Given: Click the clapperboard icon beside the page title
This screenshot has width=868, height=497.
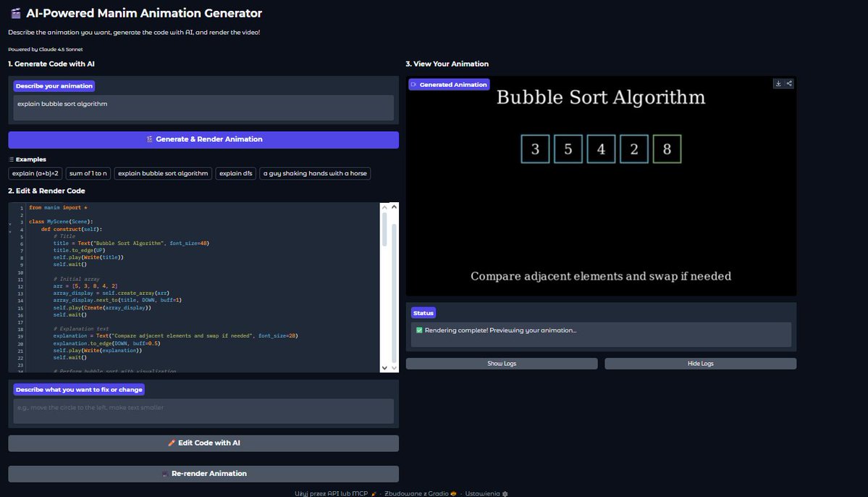Looking at the screenshot, I should (15, 13).
